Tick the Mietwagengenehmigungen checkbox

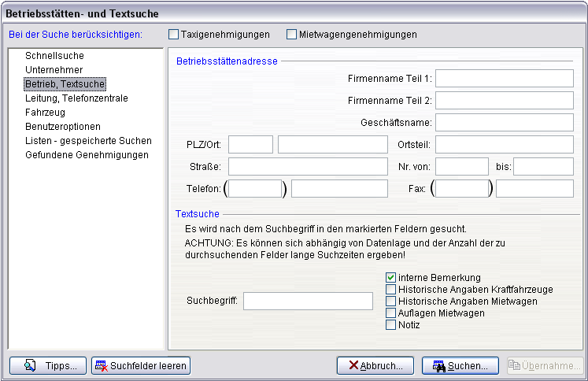(292, 35)
